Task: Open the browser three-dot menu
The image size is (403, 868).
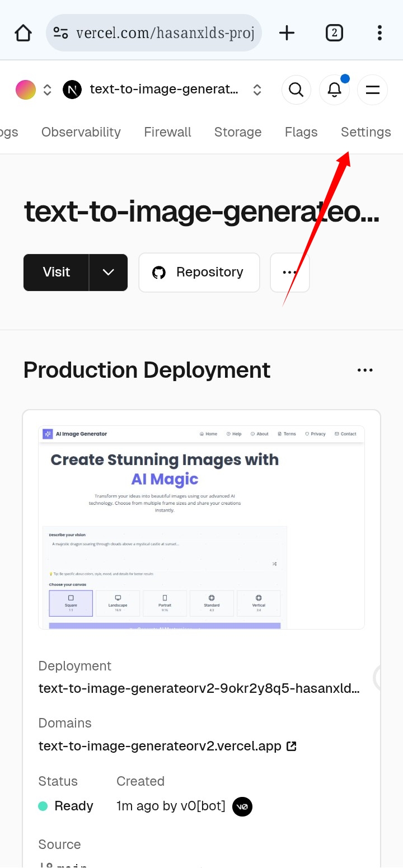Action: click(x=379, y=33)
